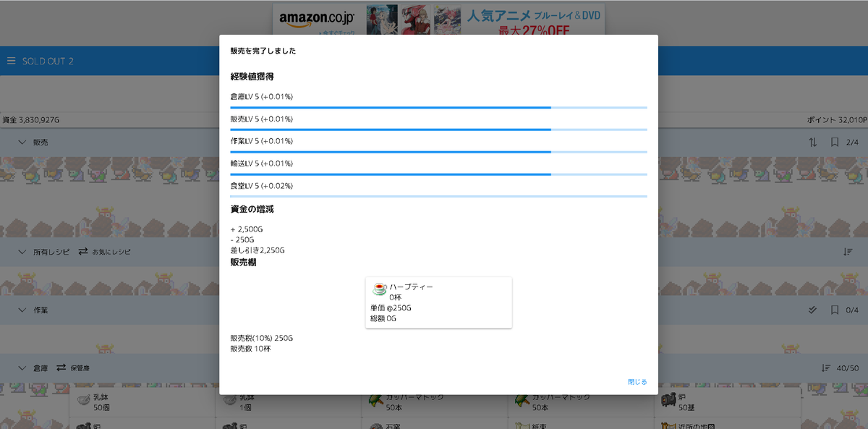The image size is (868, 429).
Task: Collapse the 所有レシピ section
Action: click(x=22, y=251)
